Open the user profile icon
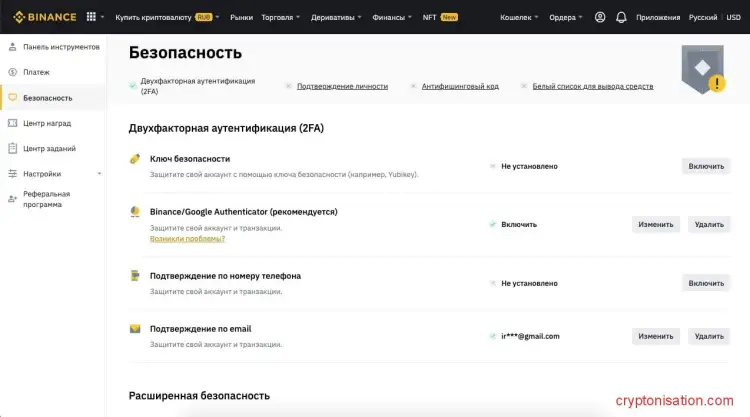 (600, 17)
